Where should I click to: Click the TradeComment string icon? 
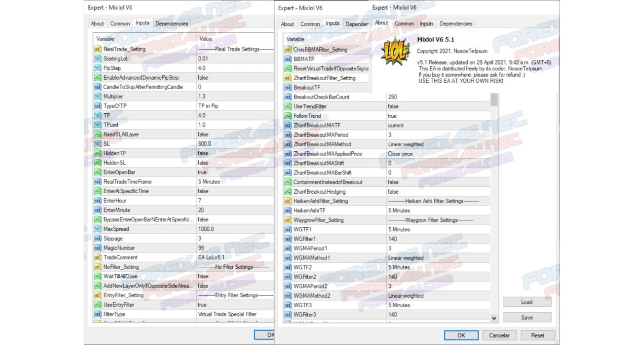[x=98, y=258]
